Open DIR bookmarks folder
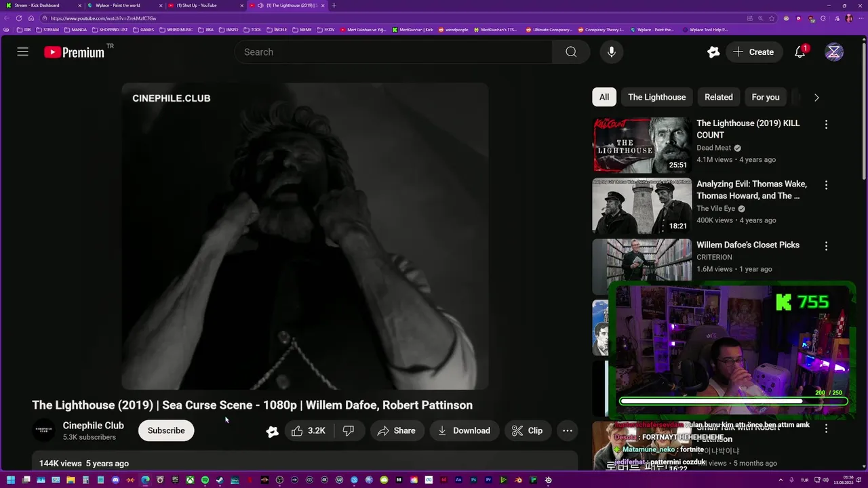This screenshot has height=488, width=868. coord(24,30)
